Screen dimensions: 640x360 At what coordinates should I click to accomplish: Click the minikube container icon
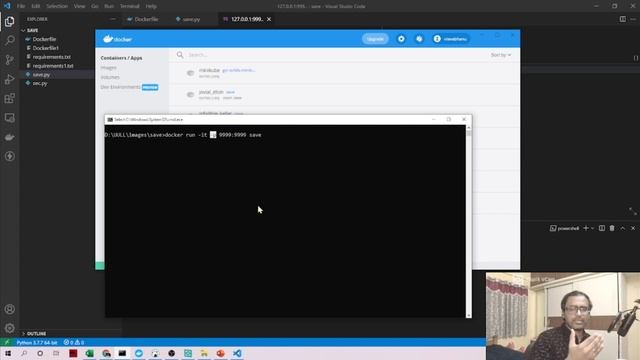click(x=191, y=73)
